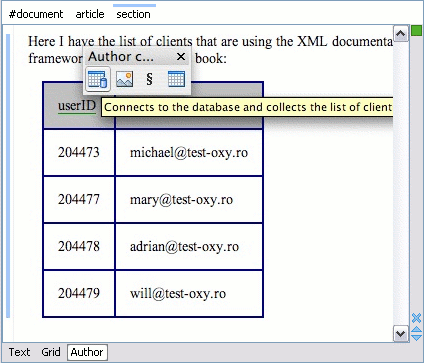This screenshot has width=424, height=363.
Task: Select #document in the breadcrumb bar
Action: (36, 14)
